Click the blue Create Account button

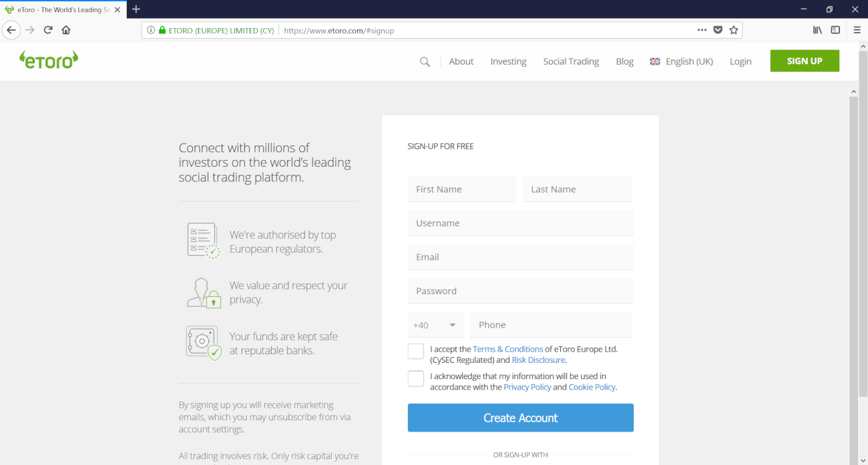pos(521,418)
